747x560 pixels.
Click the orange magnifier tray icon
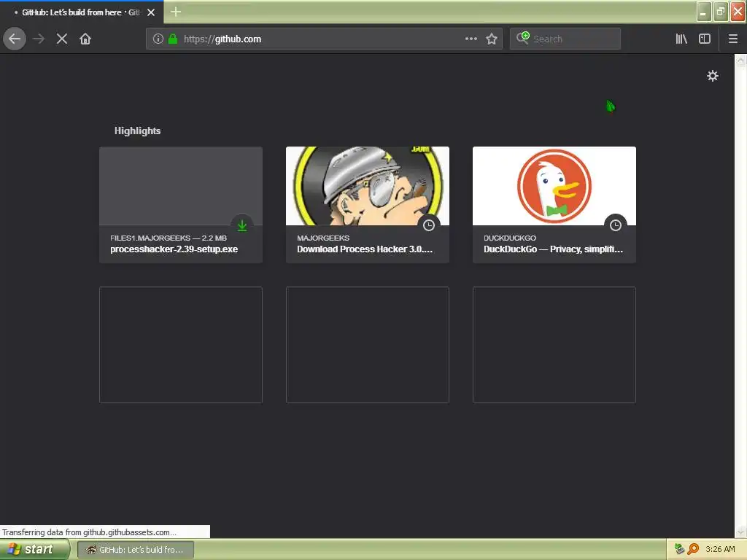(x=693, y=549)
